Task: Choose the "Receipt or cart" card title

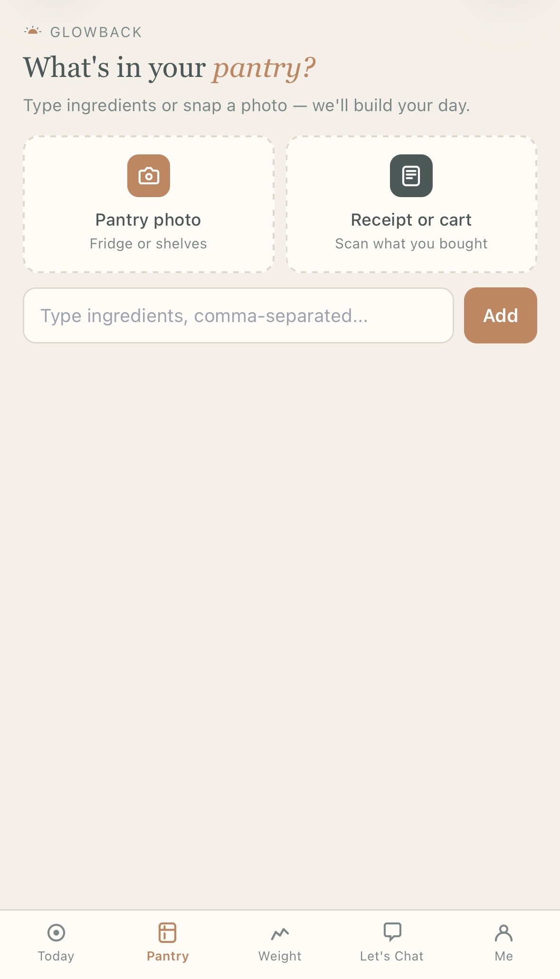Action: click(411, 220)
